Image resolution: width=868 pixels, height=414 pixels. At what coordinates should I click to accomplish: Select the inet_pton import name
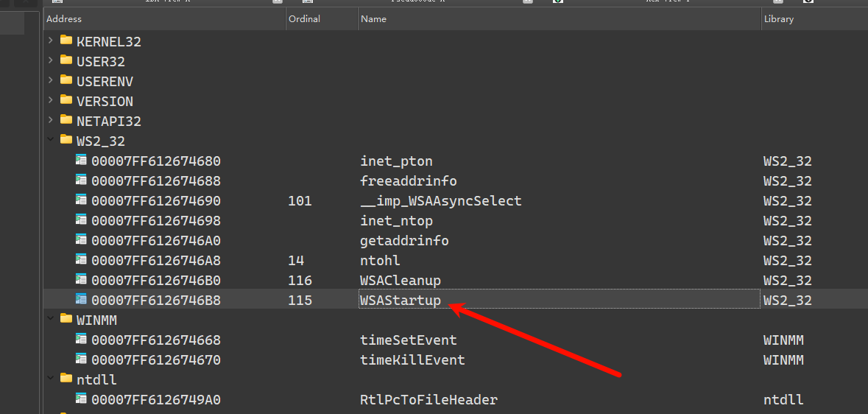click(396, 161)
